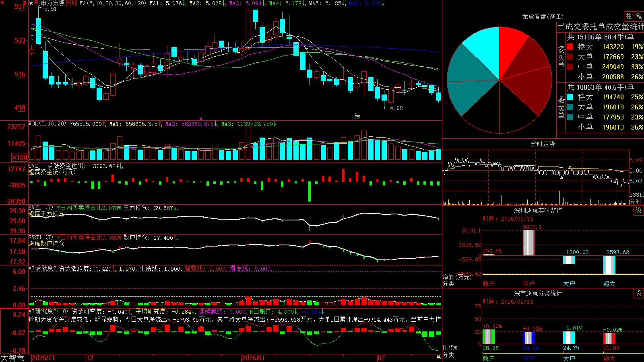This screenshot has height=362, width=644.
Task: Click the 4.98 low price annotation
Action: [396, 108]
